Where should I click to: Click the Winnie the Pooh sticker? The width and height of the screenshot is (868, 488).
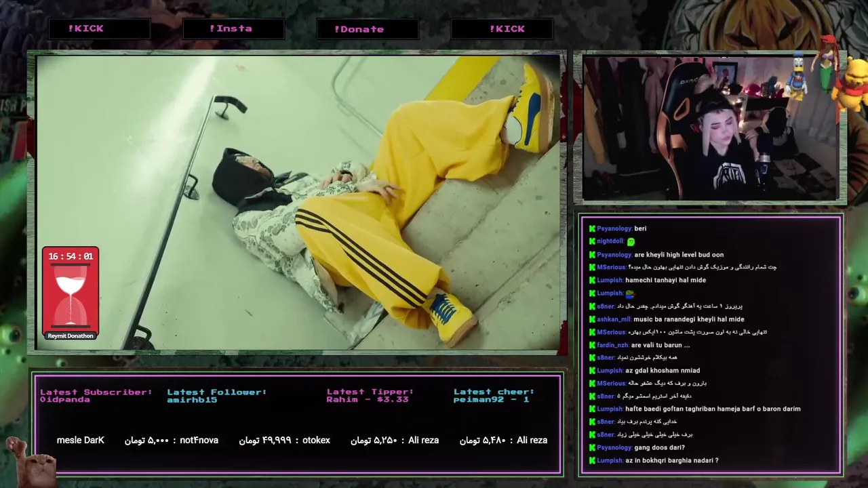click(850, 85)
